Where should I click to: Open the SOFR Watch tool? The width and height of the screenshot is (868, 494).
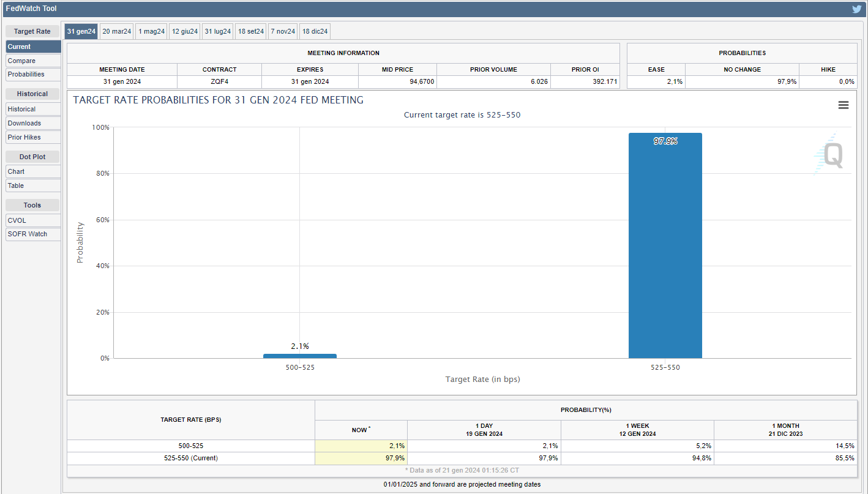click(x=33, y=234)
